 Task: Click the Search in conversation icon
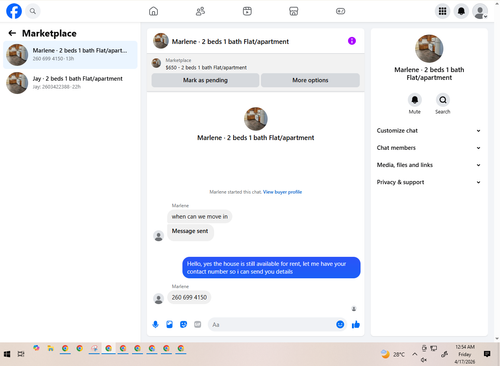443,100
